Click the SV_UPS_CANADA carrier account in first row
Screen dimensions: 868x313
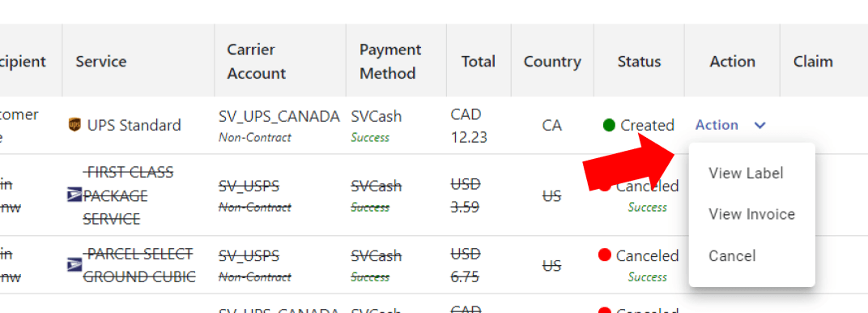279,117
